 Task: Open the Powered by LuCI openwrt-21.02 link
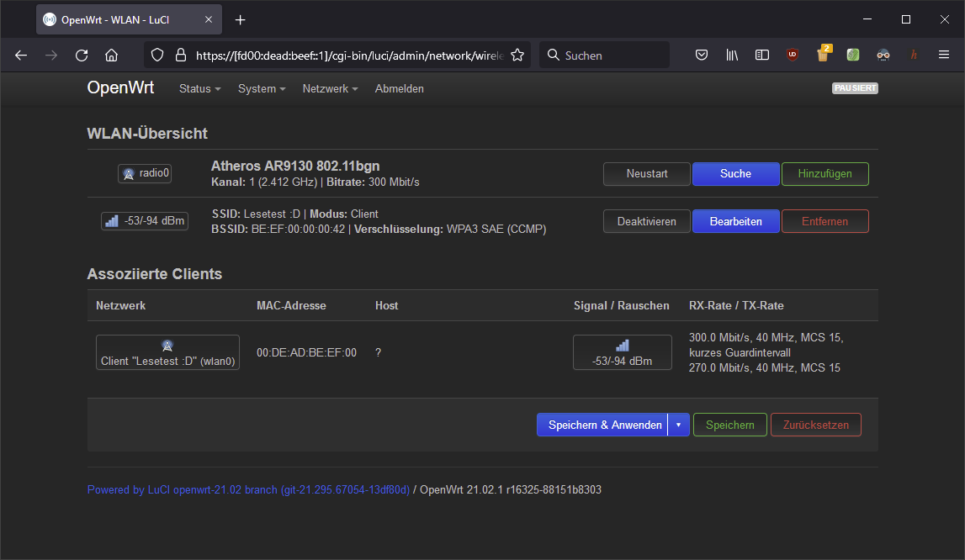point(248,490)
